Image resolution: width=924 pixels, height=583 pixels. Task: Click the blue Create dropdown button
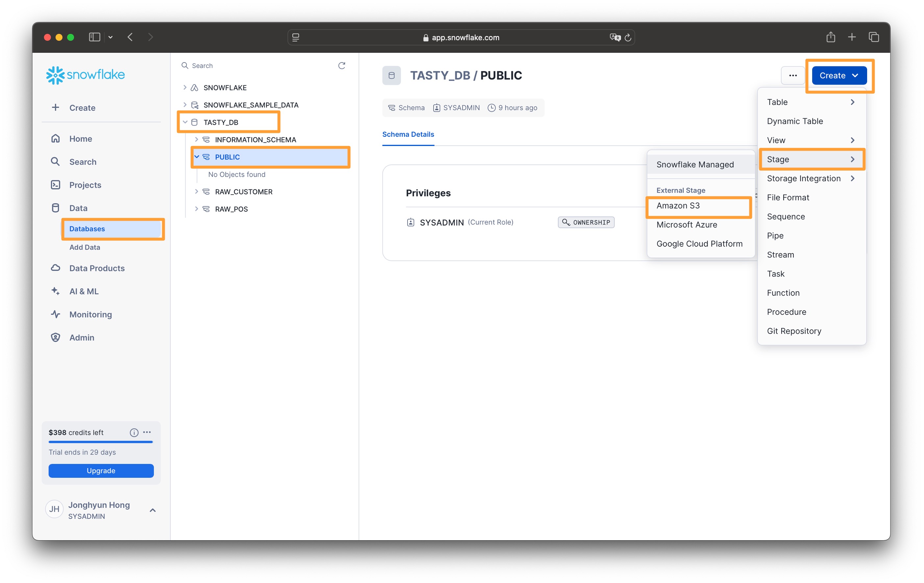[x=839, y=76]
